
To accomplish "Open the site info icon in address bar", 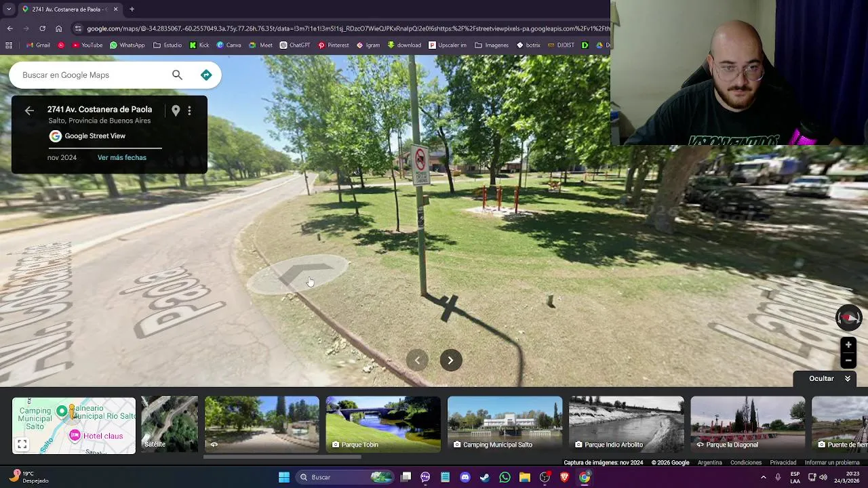I will tap(78, 28).
